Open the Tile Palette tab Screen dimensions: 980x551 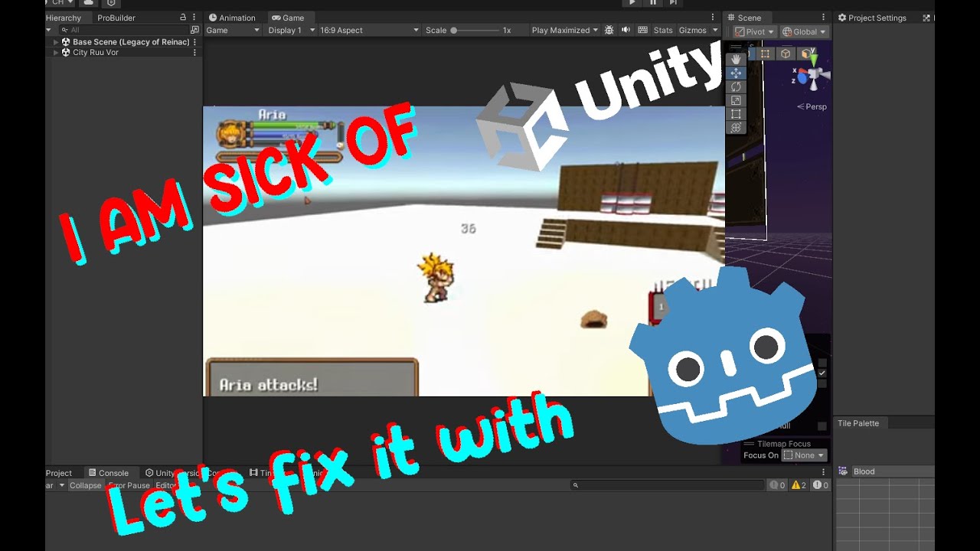[x=858, y=423]
